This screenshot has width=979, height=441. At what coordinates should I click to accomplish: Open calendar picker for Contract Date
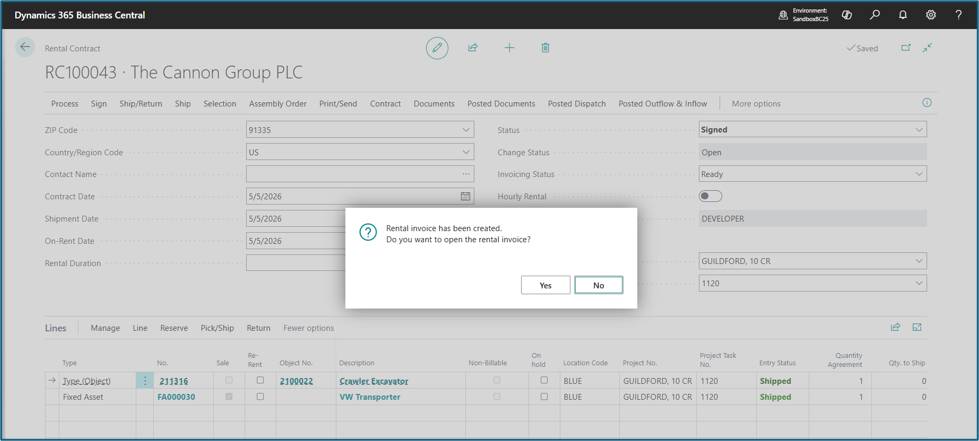(x=465, y=196)
